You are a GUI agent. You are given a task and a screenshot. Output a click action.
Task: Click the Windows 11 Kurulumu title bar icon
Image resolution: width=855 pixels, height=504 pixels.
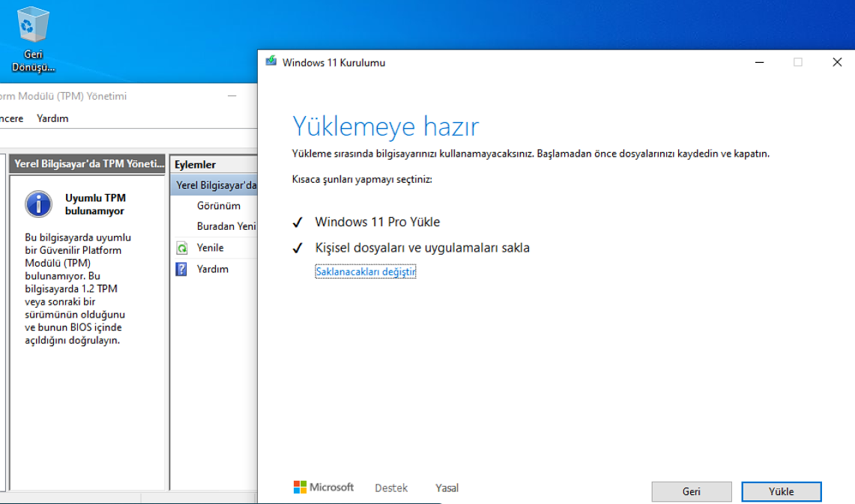tap(271, 61)
